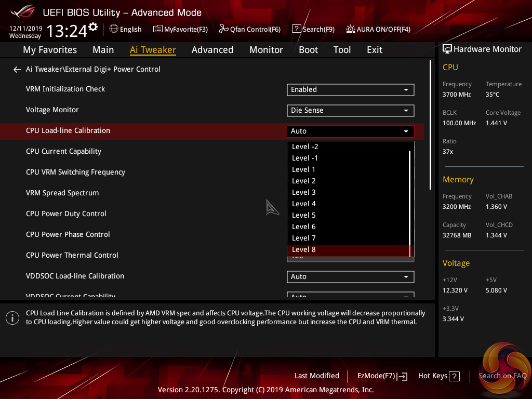Click the back arrow next to Ai Tweaker path
The width and height of the screenshot is (532, 399).
[x=17, y=70]
